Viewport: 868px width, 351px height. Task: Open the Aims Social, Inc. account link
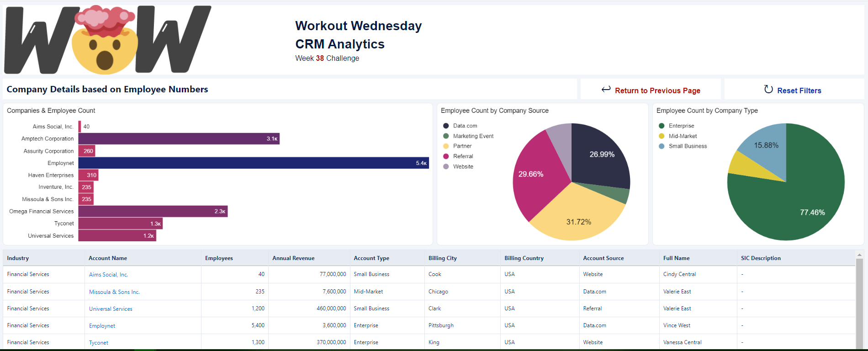click(108, 275)
